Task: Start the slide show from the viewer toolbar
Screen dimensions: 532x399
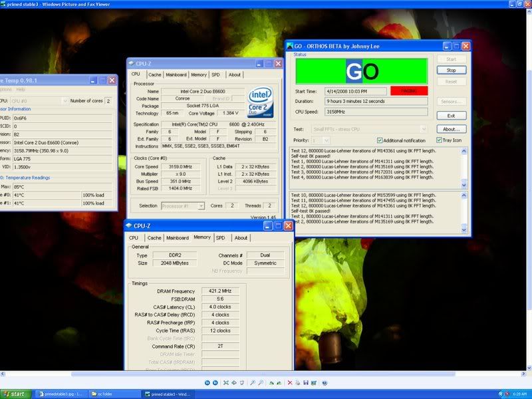Action: point(242,383)
